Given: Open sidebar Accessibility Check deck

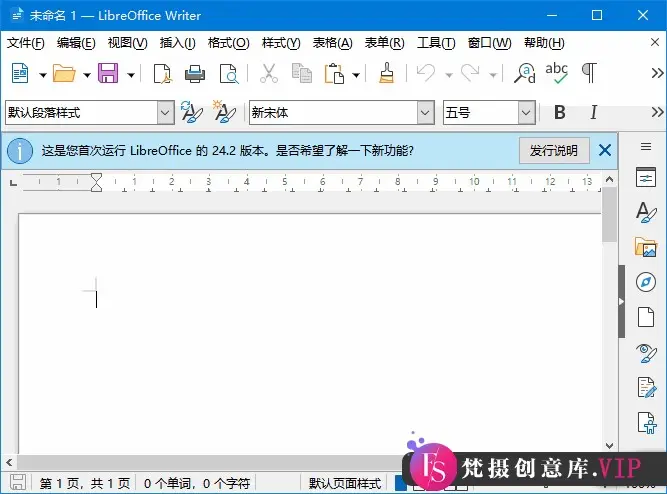Looking at the screenshot, I should 647,423.
